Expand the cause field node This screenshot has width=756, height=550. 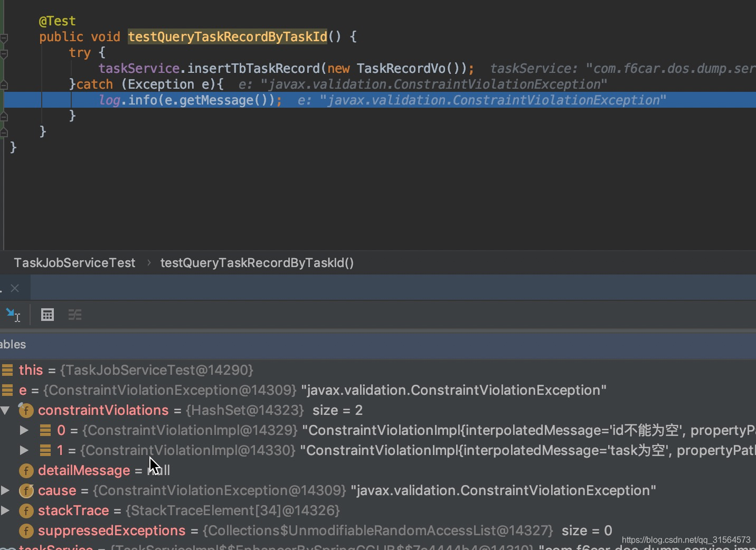(x=5, y=490)
